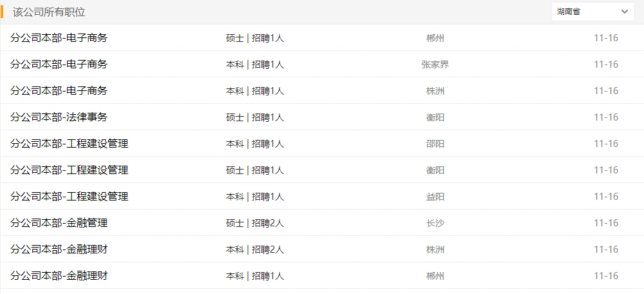Click the 该公司所有职位 section heading
This screenshot has height=294, width=644.
point(49,12)
